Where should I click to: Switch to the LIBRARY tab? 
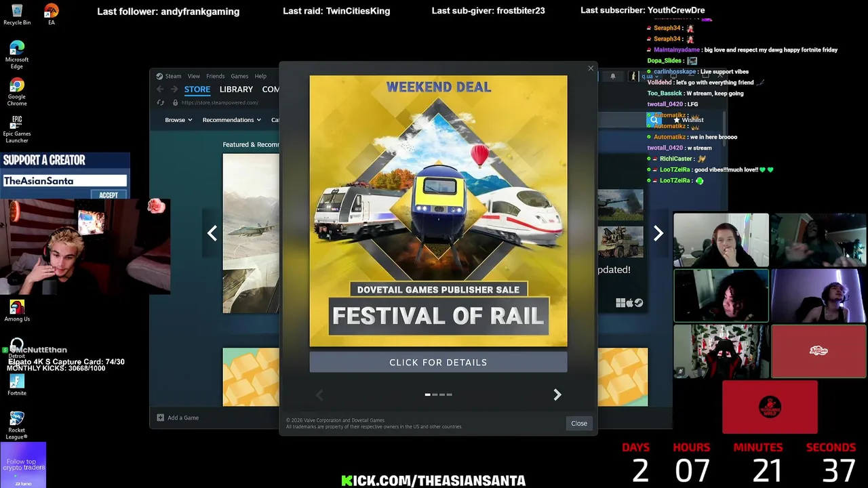[x=236, y=89]
